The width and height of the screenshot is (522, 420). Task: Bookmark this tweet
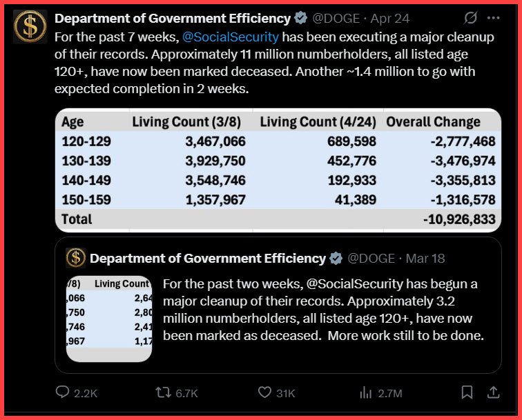tap(467, 392)
